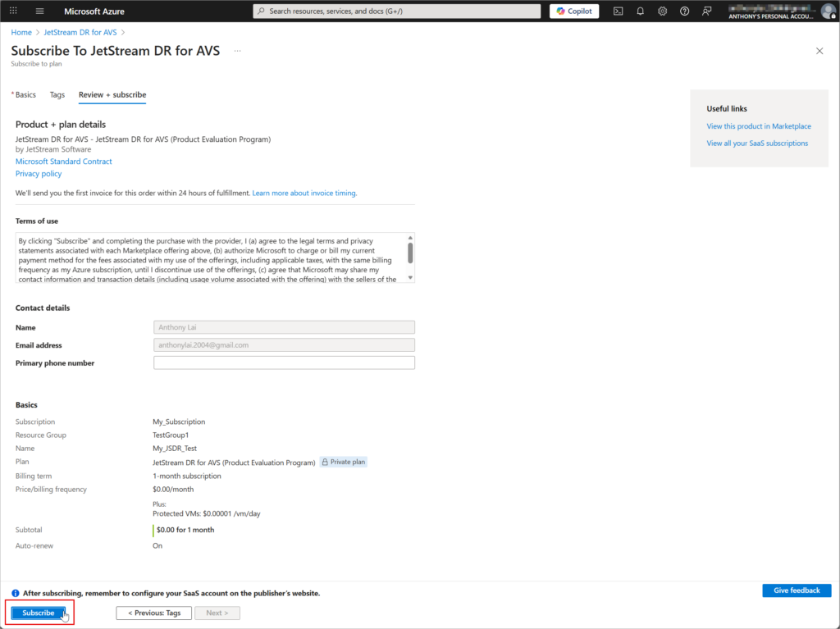Open the Help question mark icon

point(684,11)
